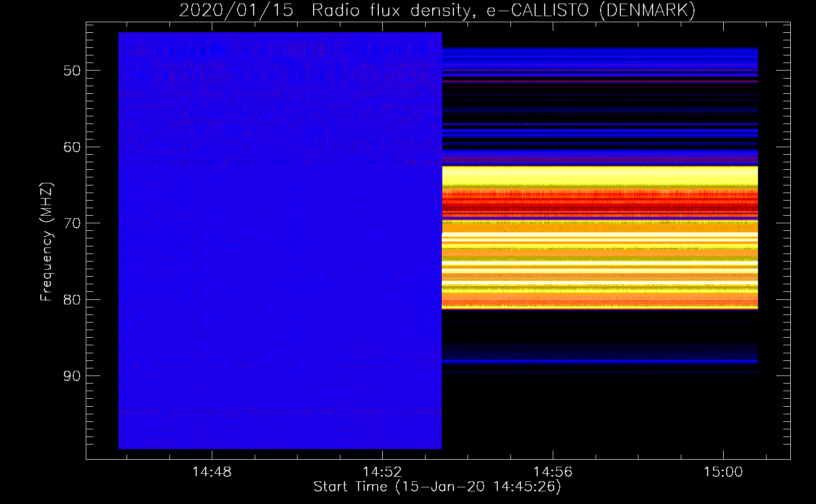Click the 80 frequency tick label

(x=72, y=299)
